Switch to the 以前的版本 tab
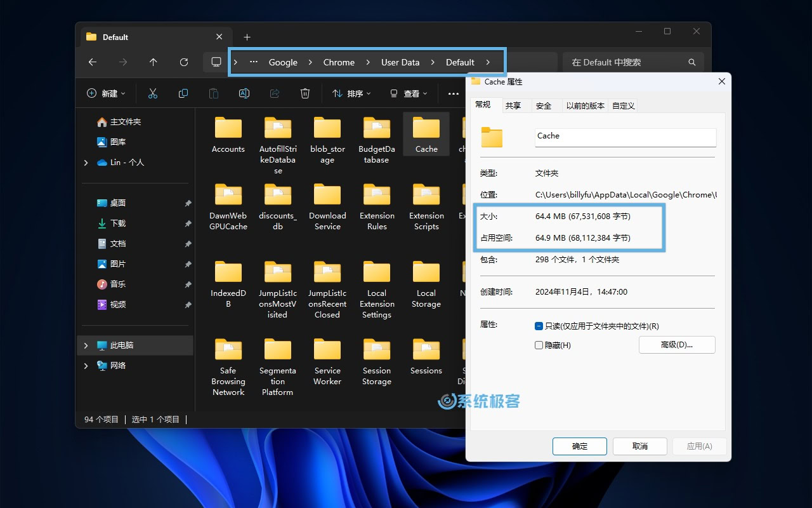Image resolution: width=812 pixels, height=508 pixels. point(586,106)
